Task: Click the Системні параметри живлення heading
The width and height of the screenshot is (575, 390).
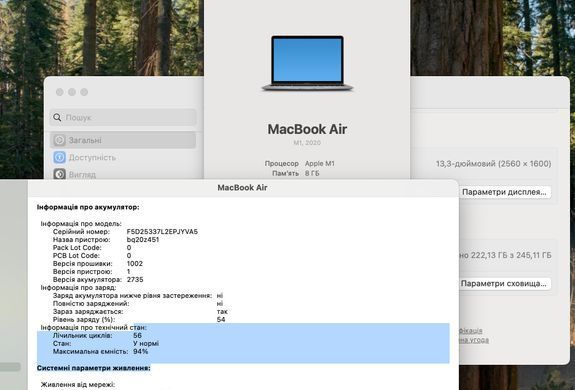Action: [94, 368]
